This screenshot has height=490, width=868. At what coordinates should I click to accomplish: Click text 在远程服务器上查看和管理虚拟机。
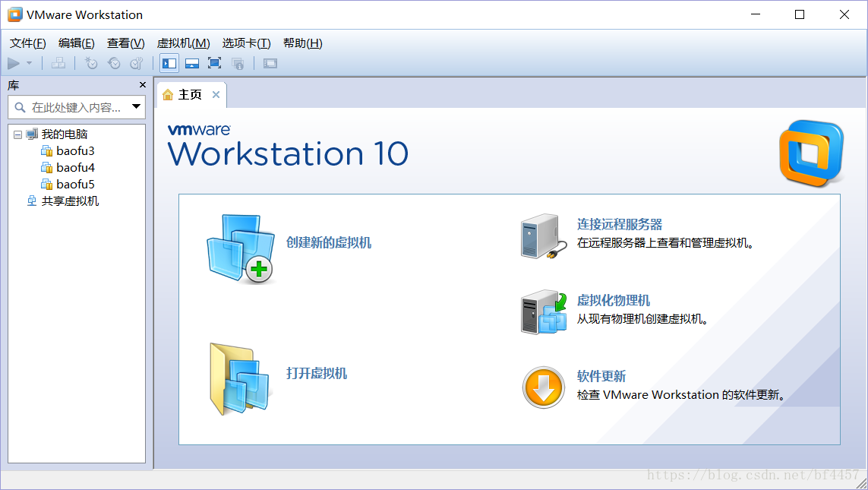coord(665,243)
